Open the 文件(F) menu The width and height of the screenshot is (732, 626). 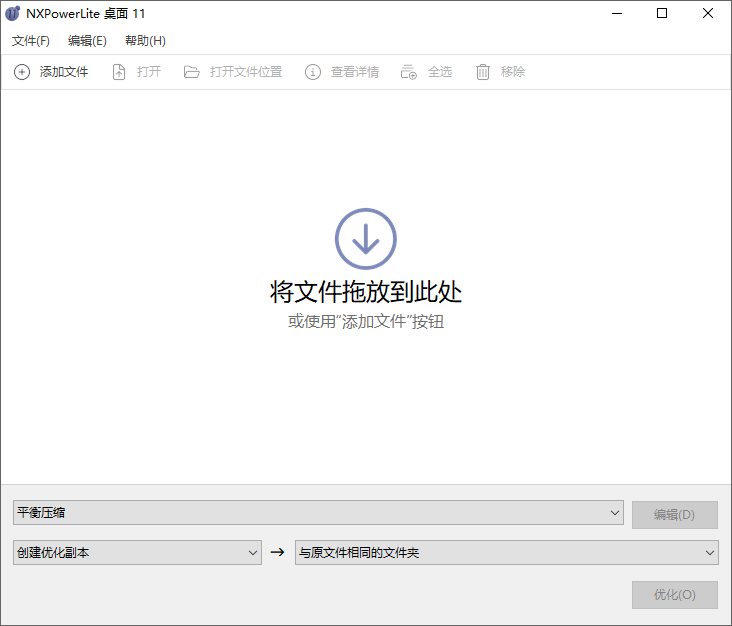click(x=31, y=41)
